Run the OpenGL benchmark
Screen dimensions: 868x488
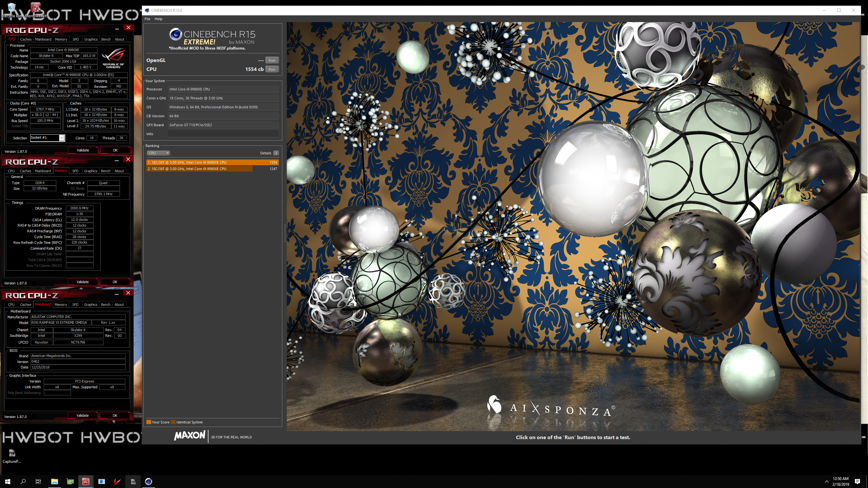pyautogui.click(x=271, y=60)
